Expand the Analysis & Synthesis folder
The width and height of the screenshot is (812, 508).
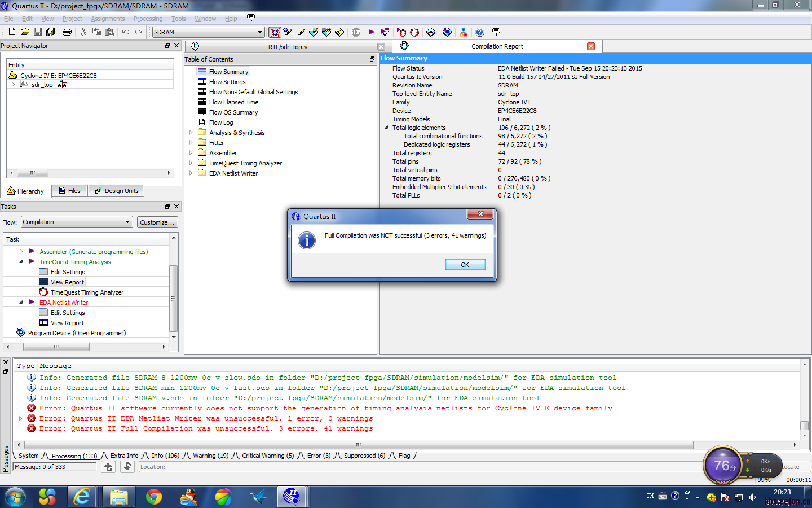tap(191, 133)
